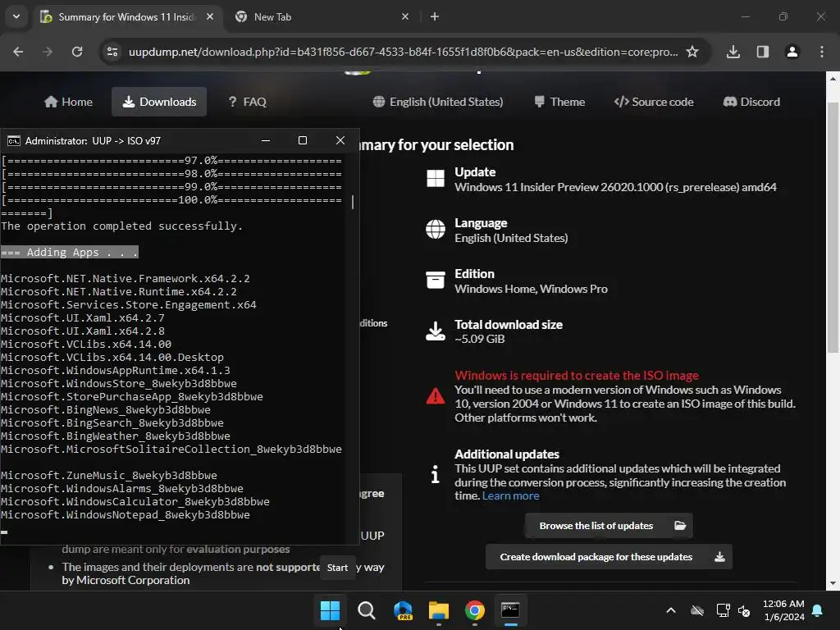Click the Additional updates info icon
Viewport: 840px width, 630px height.
pyautogui.click(x=436, y=473)
